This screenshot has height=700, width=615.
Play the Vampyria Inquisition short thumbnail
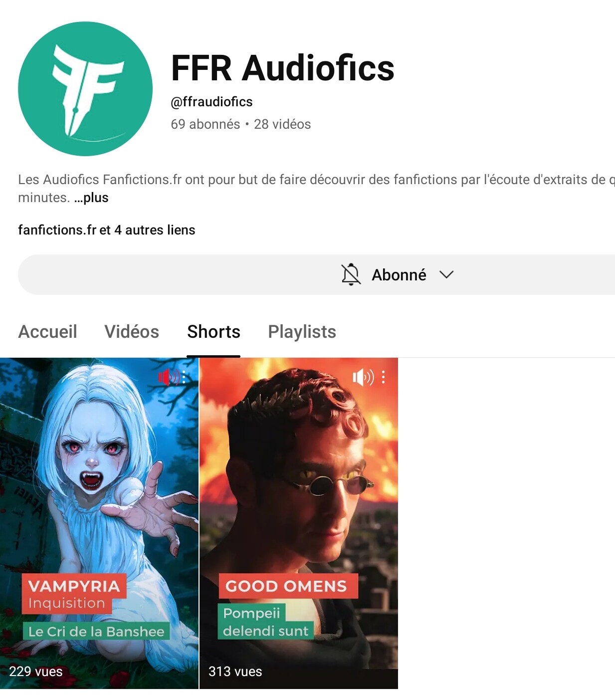point(99,523)
